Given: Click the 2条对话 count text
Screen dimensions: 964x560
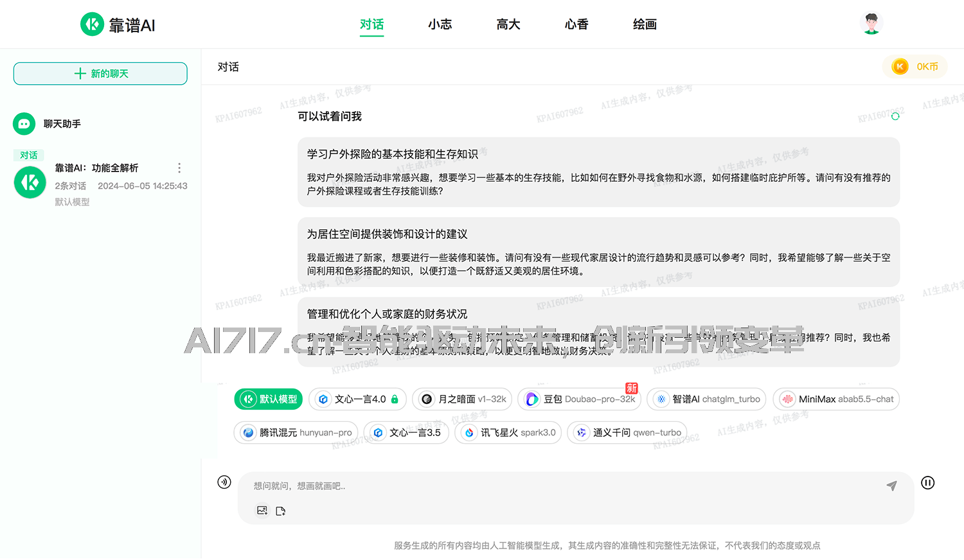Looking at the screenshot, I should pos(71,186).
